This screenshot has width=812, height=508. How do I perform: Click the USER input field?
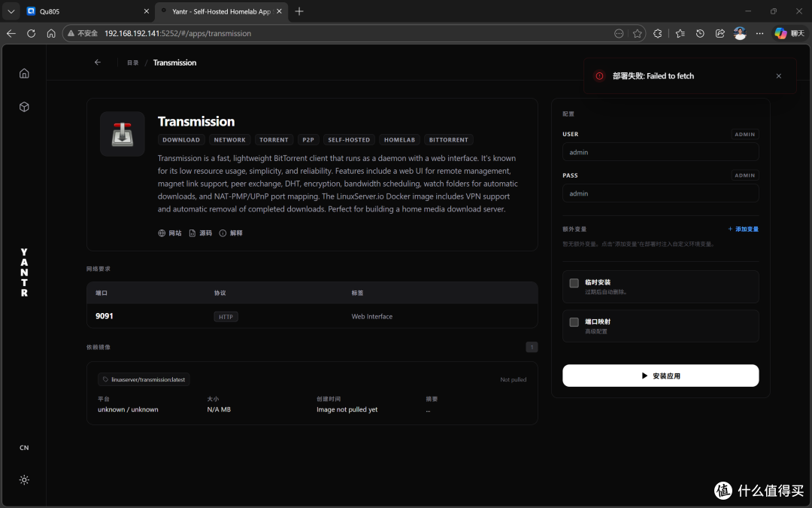pyautogui.click(x=660, y=152)
